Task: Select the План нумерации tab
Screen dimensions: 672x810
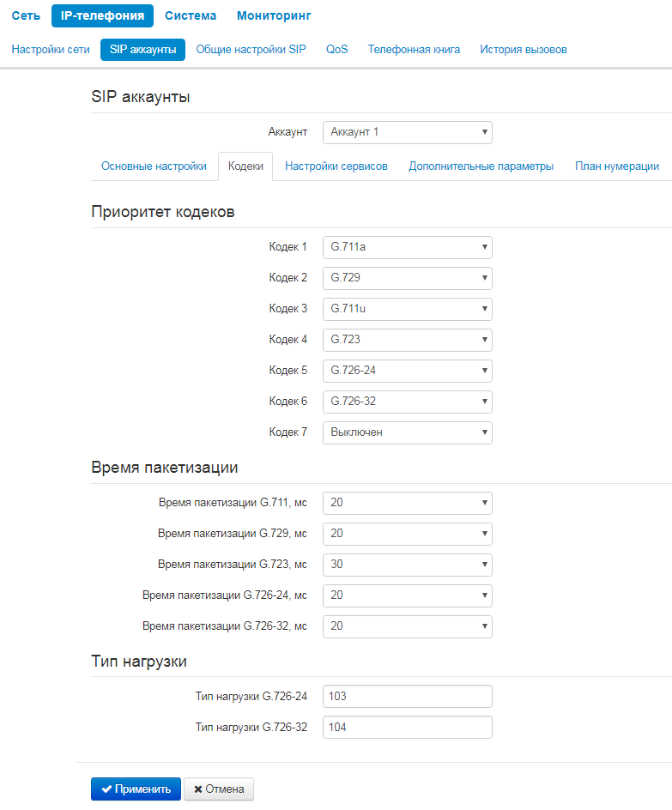Action: point(616,166)
